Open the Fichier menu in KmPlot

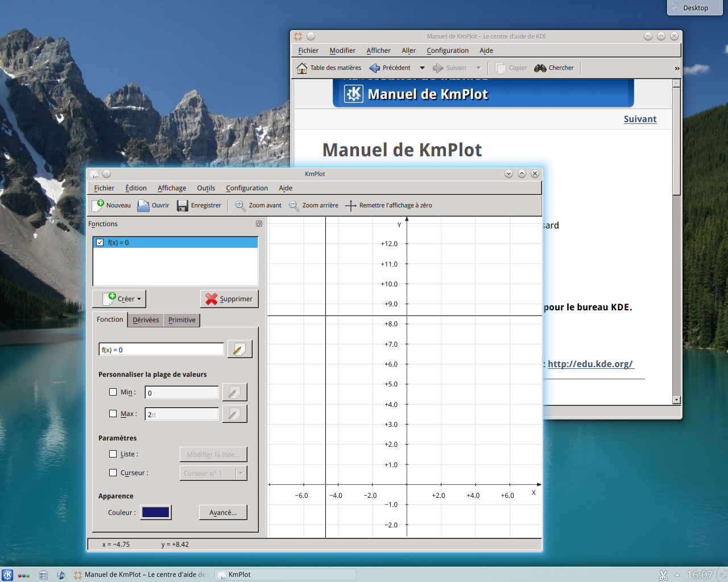pos(104,188)
